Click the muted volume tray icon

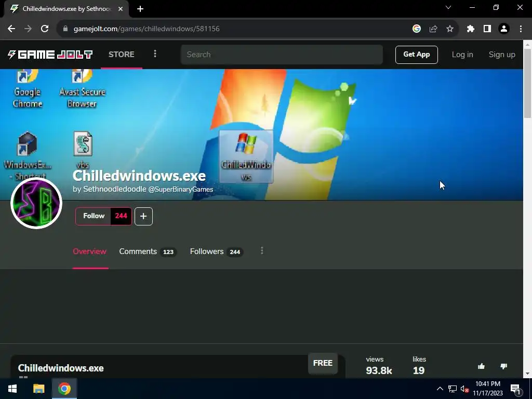[x=464, y=389]
